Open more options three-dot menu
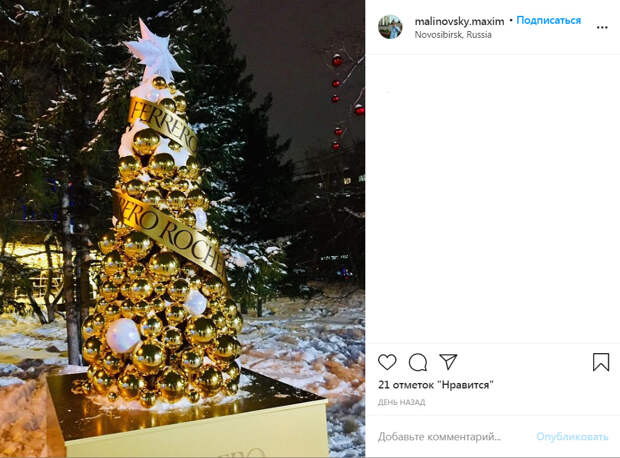 coord(602,27)
